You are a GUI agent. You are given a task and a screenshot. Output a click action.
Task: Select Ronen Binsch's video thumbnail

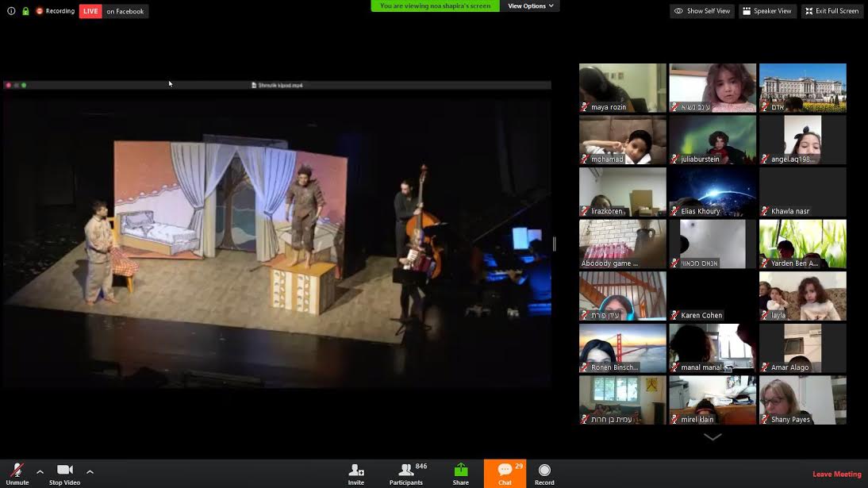(623, 348)
